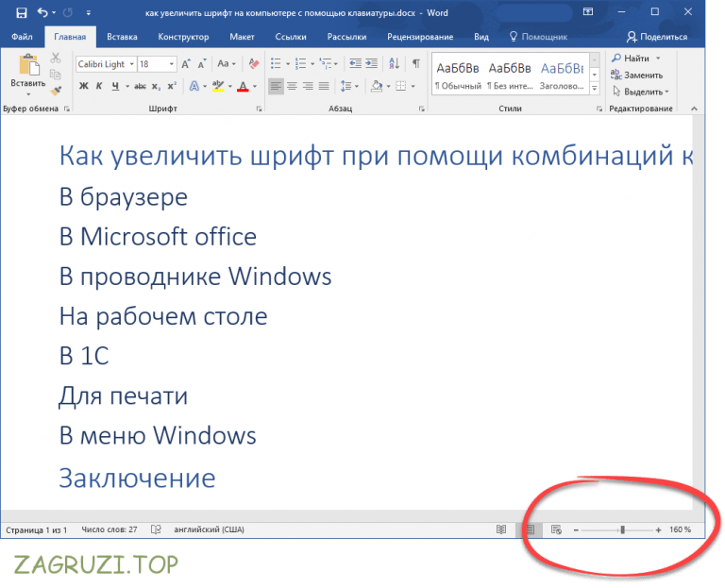Apply the Обычный style

pyautogui.click(x=458, y=76)
